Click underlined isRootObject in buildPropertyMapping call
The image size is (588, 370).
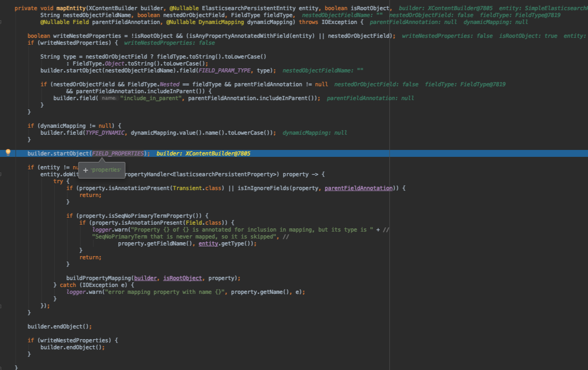tap(183, 278)
